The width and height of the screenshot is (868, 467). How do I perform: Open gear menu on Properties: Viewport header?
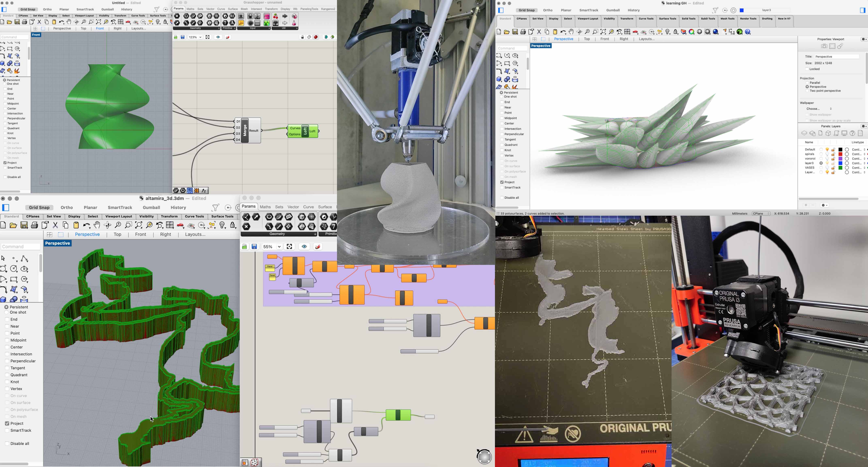tap(864, 39)
